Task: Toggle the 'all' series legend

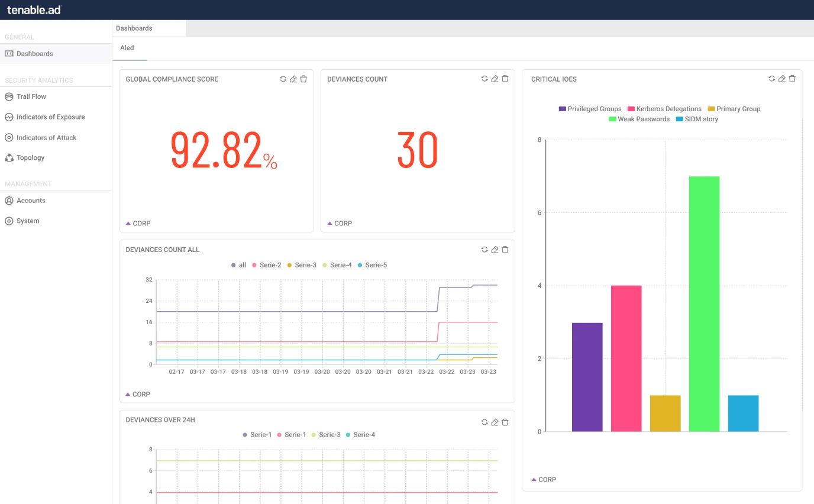Action: click(x=238, y=265)
